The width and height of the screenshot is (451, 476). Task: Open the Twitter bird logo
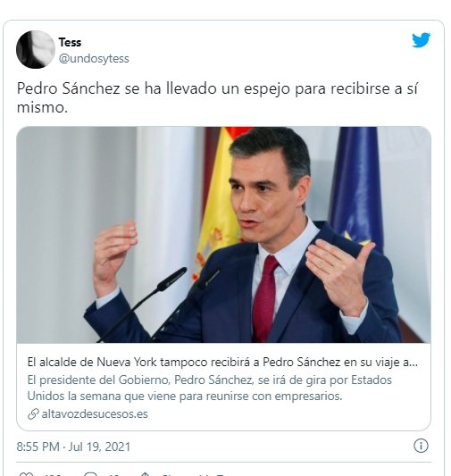click(421, 40)
